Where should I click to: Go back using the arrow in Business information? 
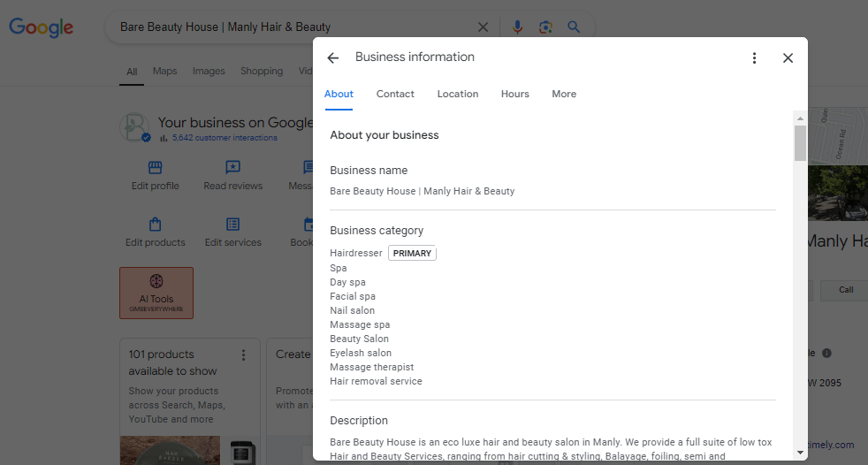point(332,57)
